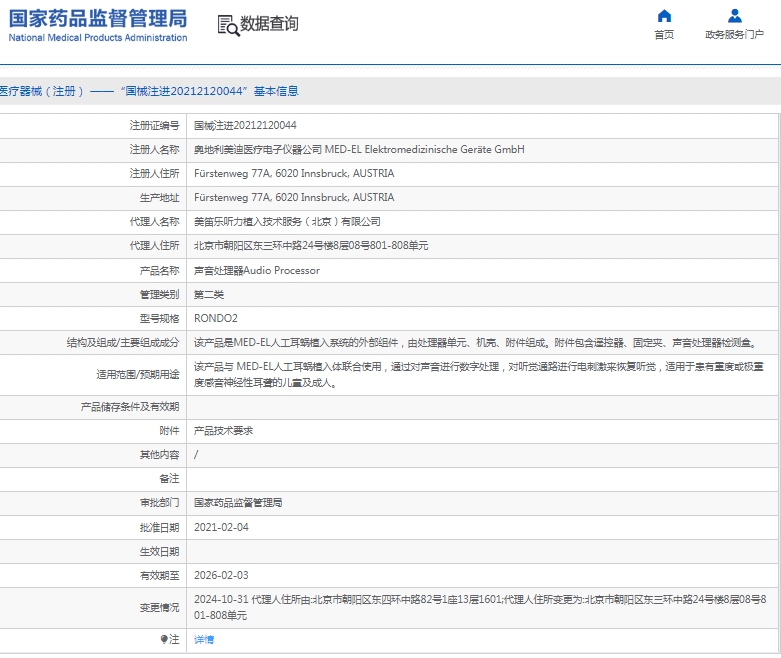Click change record text dated 2024-10-31

tap(480, 607)
